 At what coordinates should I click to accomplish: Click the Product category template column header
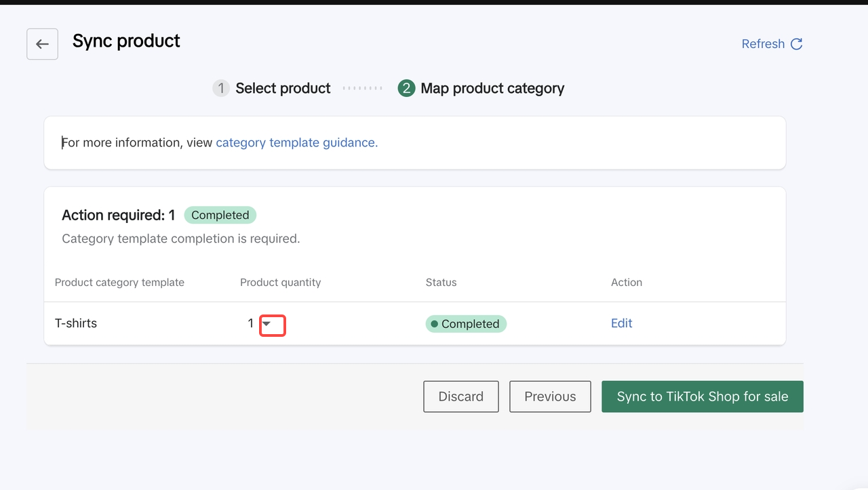coord(119,282)
